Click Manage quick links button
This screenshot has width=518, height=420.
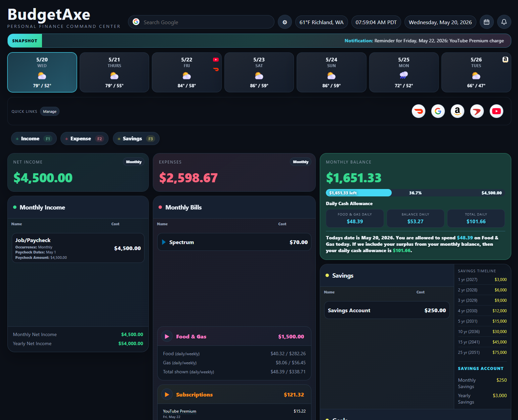pos(50,111)
